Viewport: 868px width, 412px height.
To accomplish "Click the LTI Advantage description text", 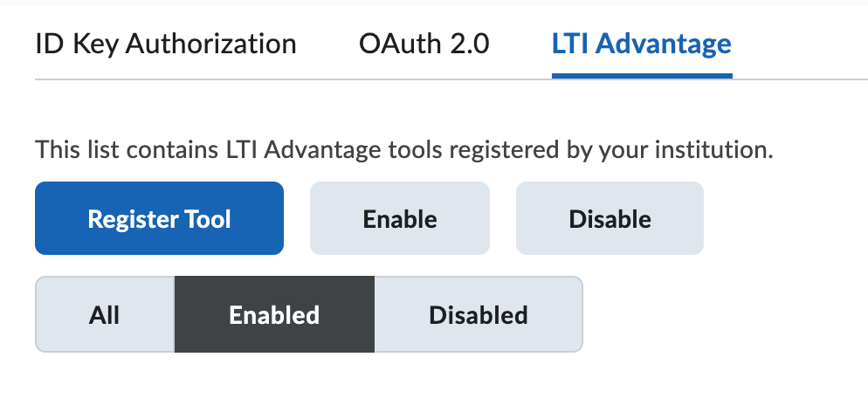I will (404, 150).
